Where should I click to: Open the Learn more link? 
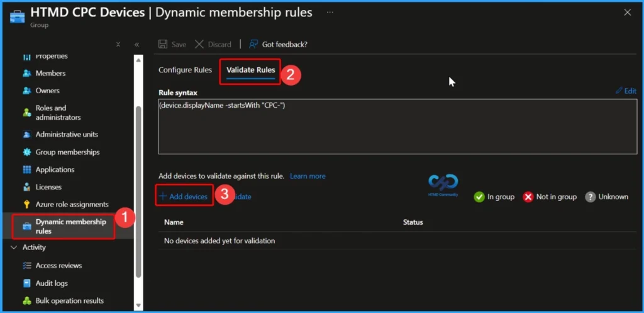tap(308, 176)
